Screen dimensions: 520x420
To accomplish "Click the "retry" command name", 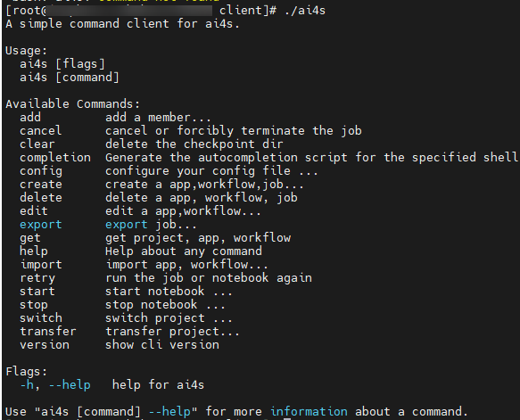I will 37,278.
